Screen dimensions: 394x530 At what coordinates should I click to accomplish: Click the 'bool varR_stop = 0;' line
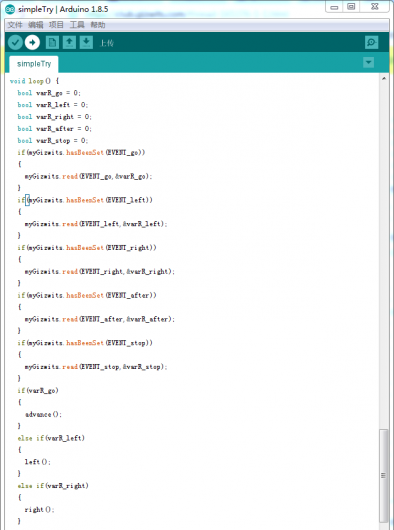53,140
